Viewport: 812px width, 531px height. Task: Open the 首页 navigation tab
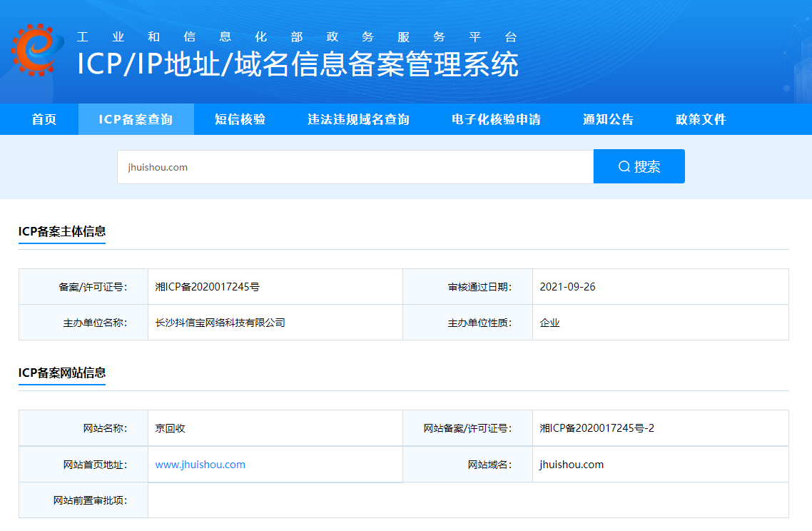(x=44, y=119)
